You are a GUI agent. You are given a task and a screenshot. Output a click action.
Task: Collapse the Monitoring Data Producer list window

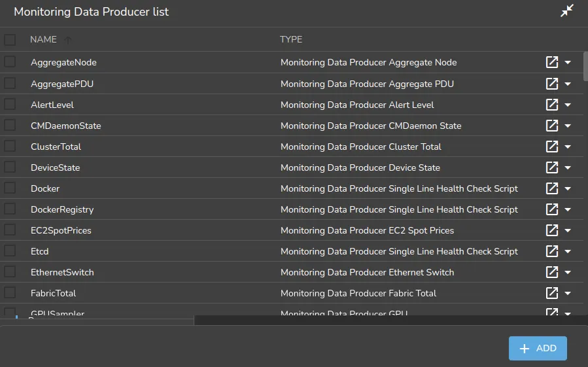click(567, 11)
